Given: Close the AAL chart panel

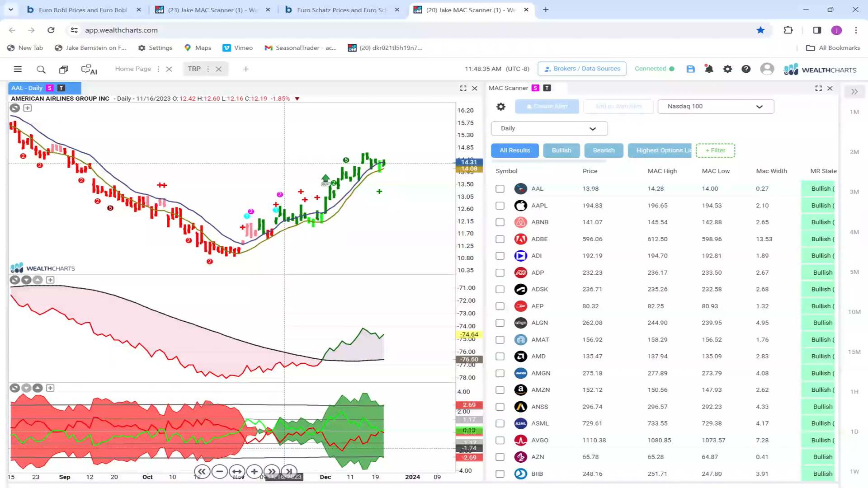Looking at the screenshot, I should [x=475, y=88].
